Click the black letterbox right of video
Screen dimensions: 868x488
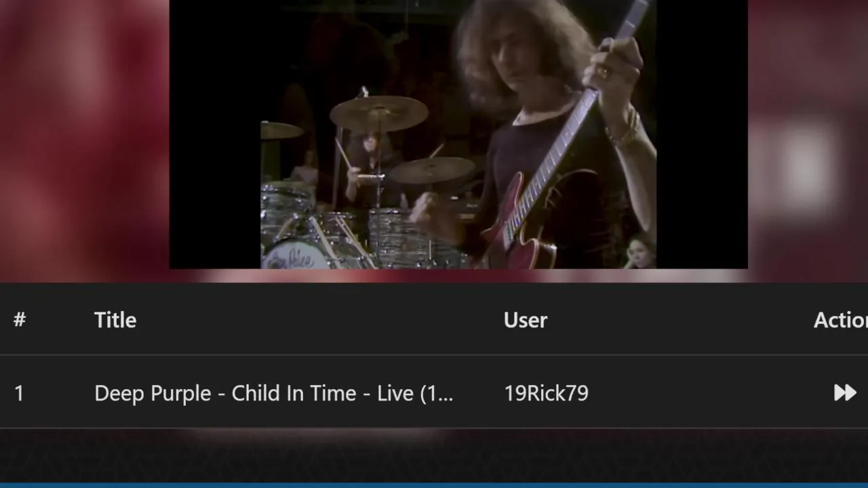tap(702, 134)
